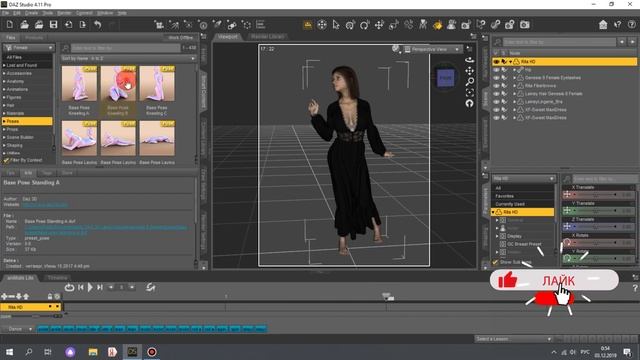Select the Translate tool icon
Viewport: 640px width, 360px height.
coord(379,25)
